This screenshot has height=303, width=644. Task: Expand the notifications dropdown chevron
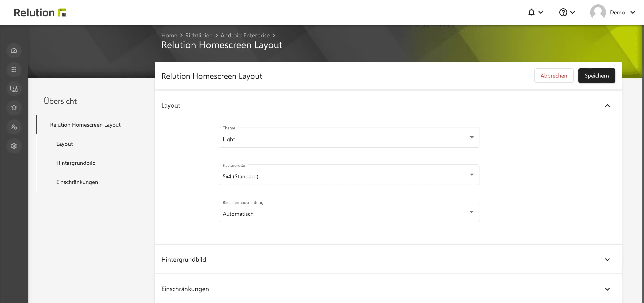(541, 12)
